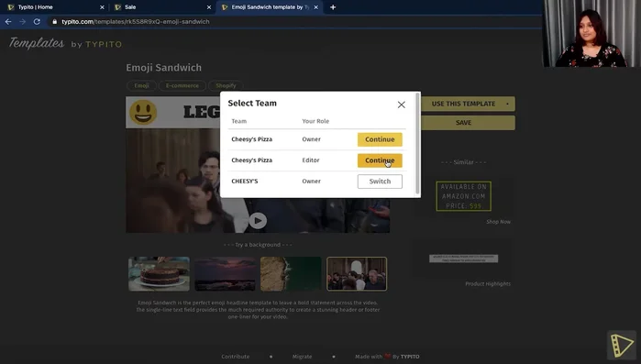Follow the Migrate footer link

302,357
